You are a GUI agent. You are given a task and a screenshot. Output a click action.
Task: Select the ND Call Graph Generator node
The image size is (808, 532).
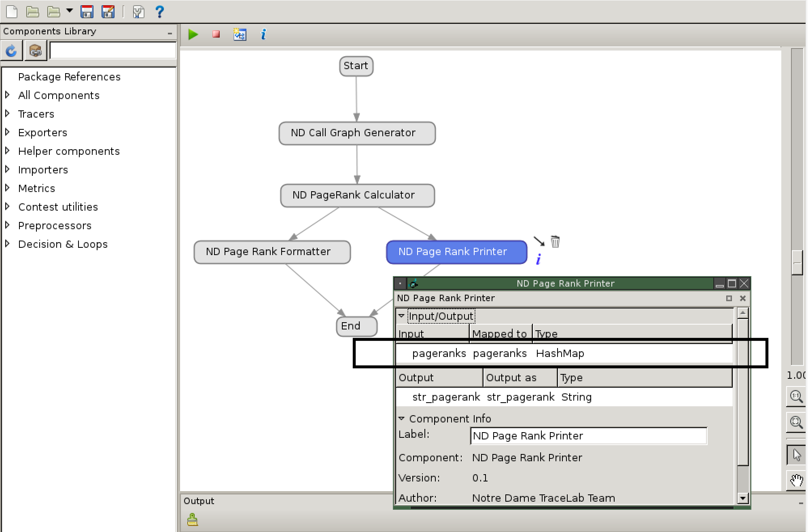click(x=357, y=133)
